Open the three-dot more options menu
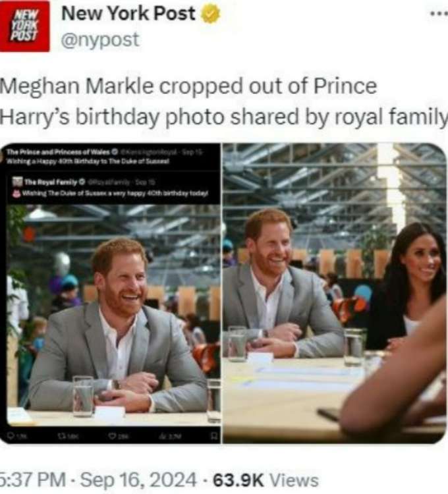 coord(437,13)
